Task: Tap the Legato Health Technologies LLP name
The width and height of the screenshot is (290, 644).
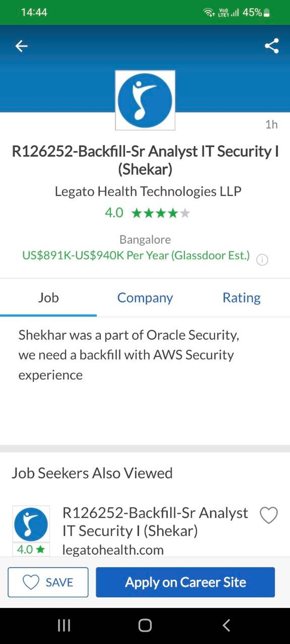Action: tap(148, 191)
